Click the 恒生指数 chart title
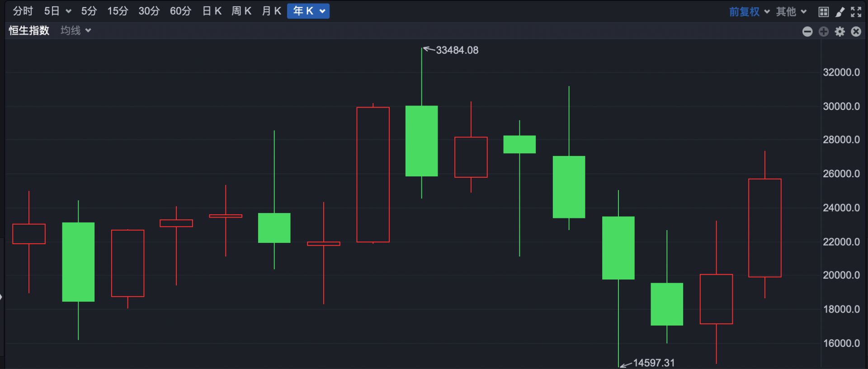868x369 pixels. tap(29, 31)
